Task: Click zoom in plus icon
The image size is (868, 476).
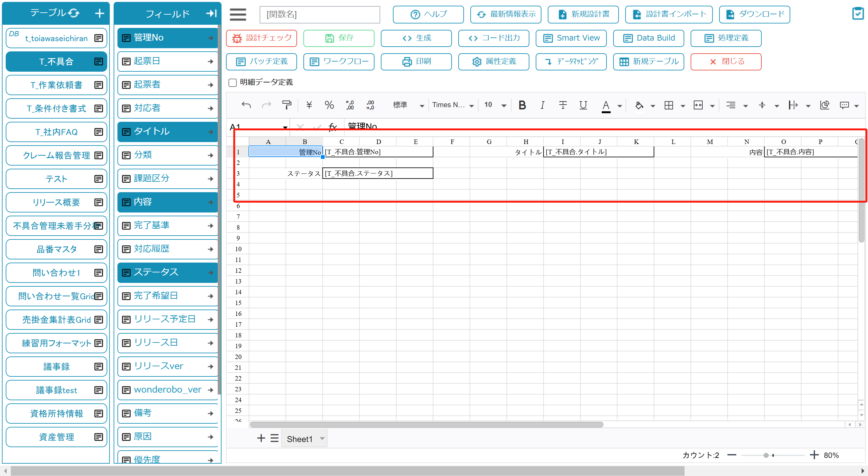Action: (814, 455)
